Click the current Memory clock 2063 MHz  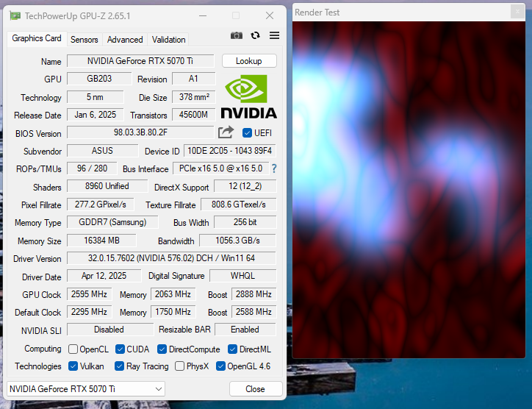coord(173,294)
